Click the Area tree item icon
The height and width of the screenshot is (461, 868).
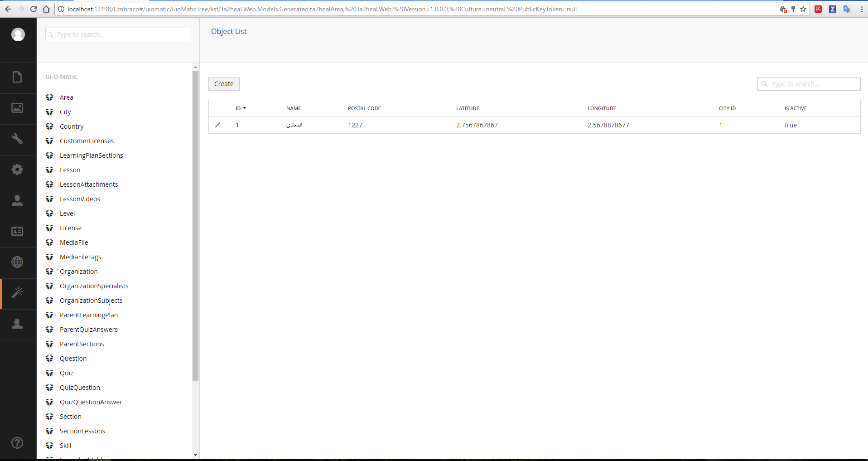(50, 97)
